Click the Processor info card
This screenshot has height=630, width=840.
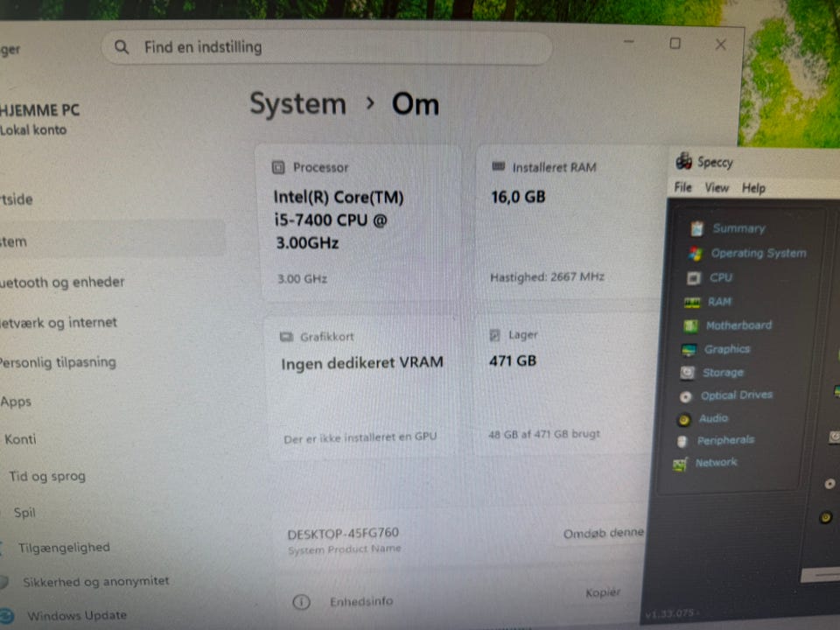pos(361,225)
